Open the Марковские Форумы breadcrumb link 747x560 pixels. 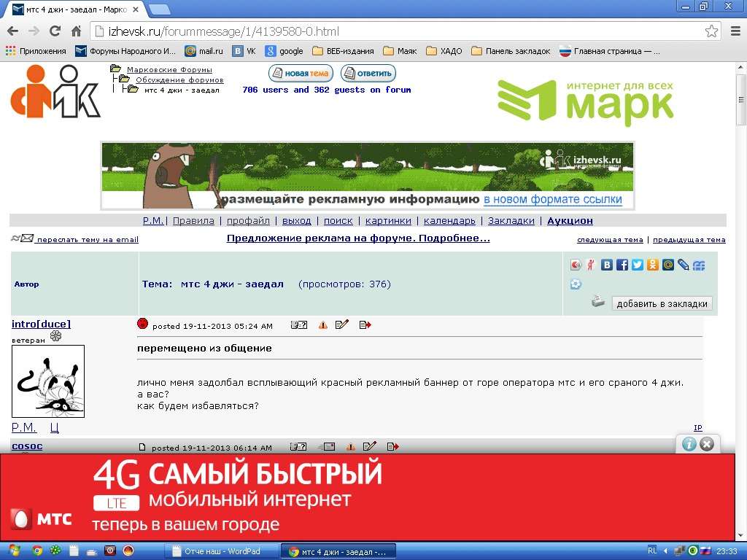pyautogui.click(x=169, y=69)
